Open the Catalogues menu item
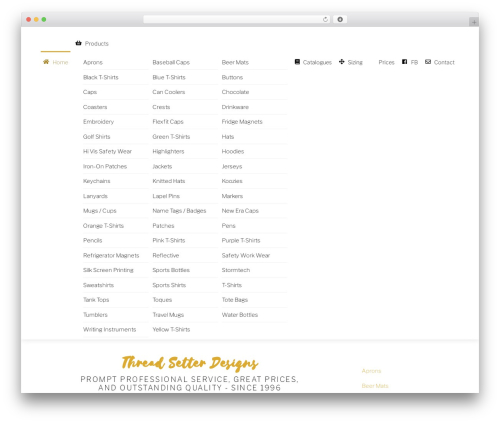 [317, 62]
